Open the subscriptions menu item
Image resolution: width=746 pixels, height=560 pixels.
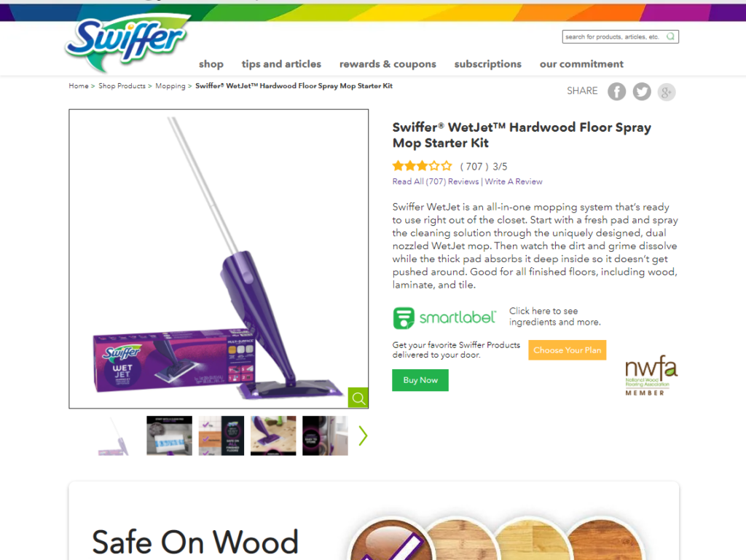coord(487,63)
